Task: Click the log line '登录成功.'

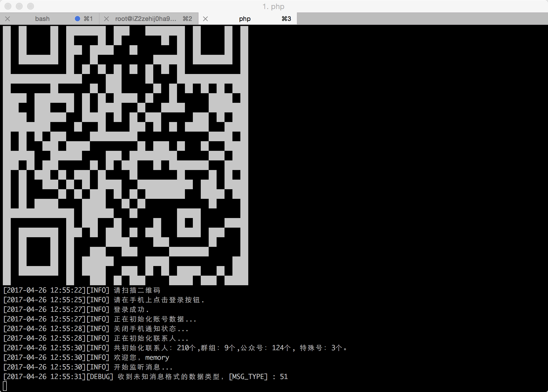Action: [x=76, y=310]
